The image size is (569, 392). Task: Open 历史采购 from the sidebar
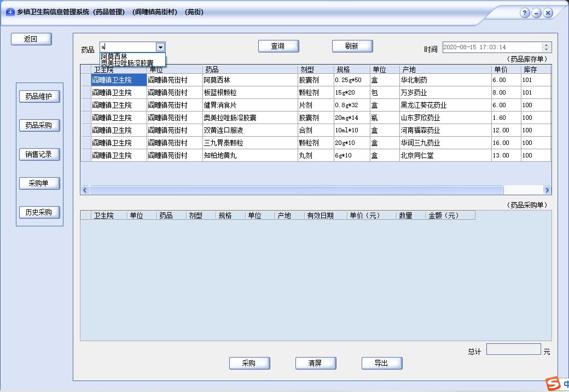point(39,212)
